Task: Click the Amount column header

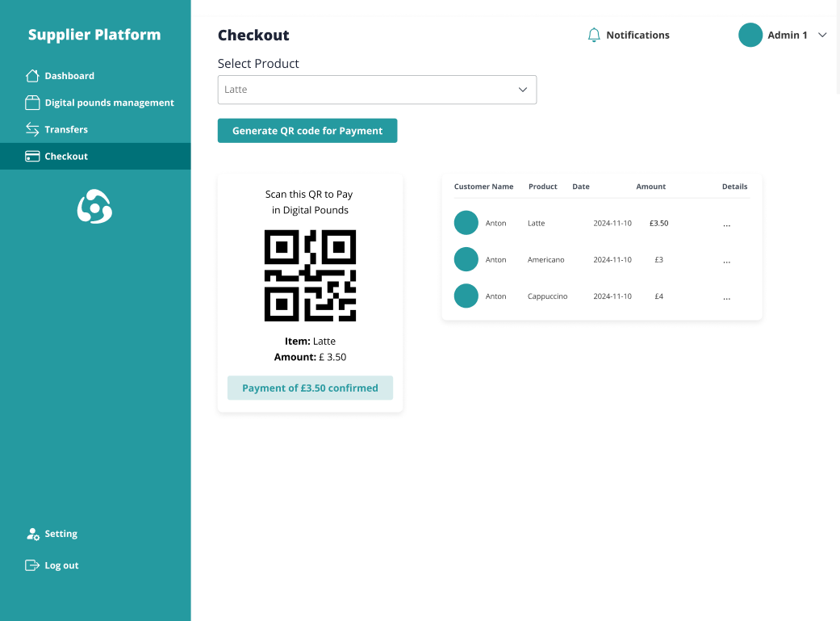Action: click(x=651, y=187)
